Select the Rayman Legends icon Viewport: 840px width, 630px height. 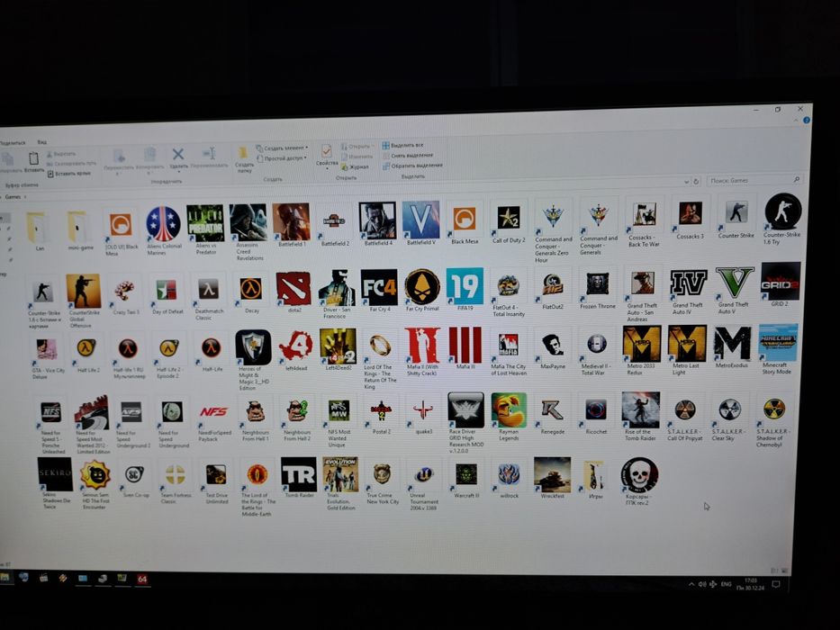click(509, 409)
